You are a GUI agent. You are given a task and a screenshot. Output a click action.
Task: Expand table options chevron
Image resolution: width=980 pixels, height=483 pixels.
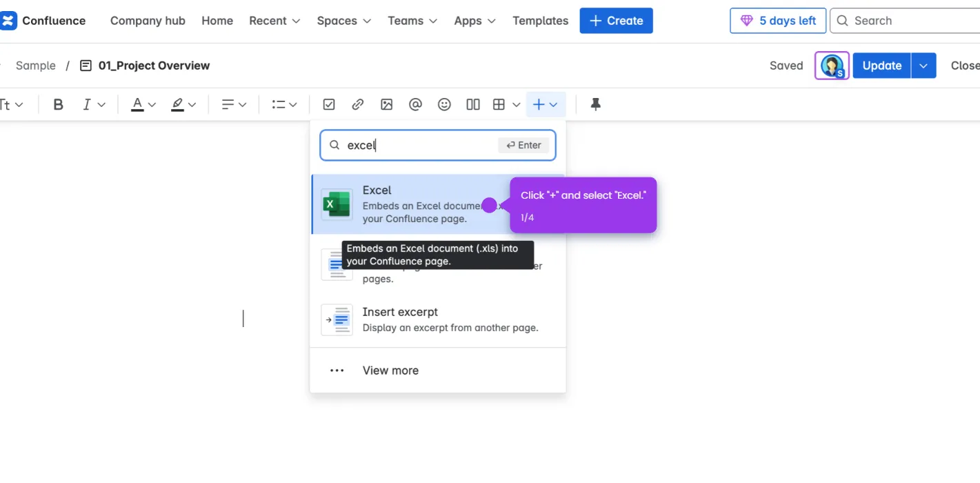516,105
